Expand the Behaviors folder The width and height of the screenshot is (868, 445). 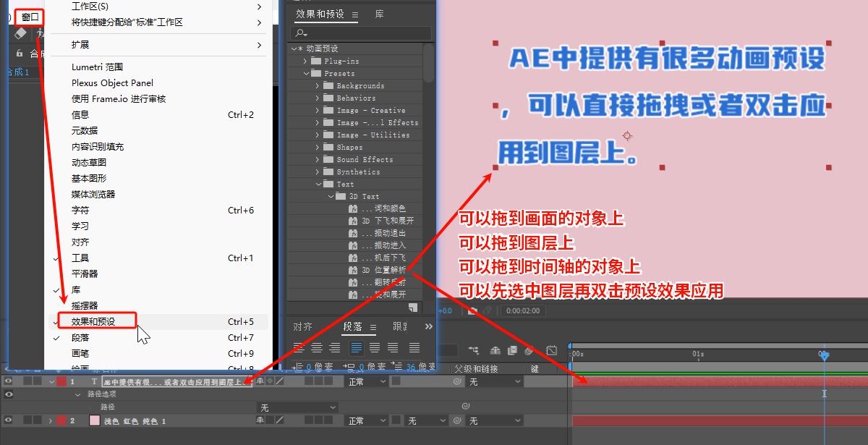tap(318, 98)
